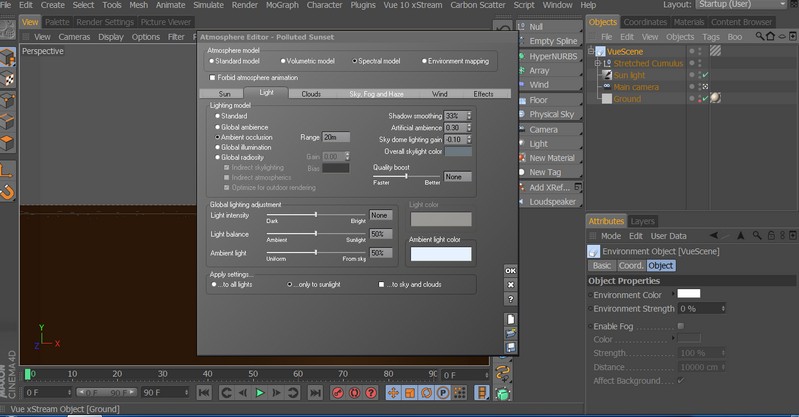Image resolution: width=799 pixels, height=417 pixels.
Task: Click the home icon in Objects manager
Action: pyautogui.click(x=770, y=36)
